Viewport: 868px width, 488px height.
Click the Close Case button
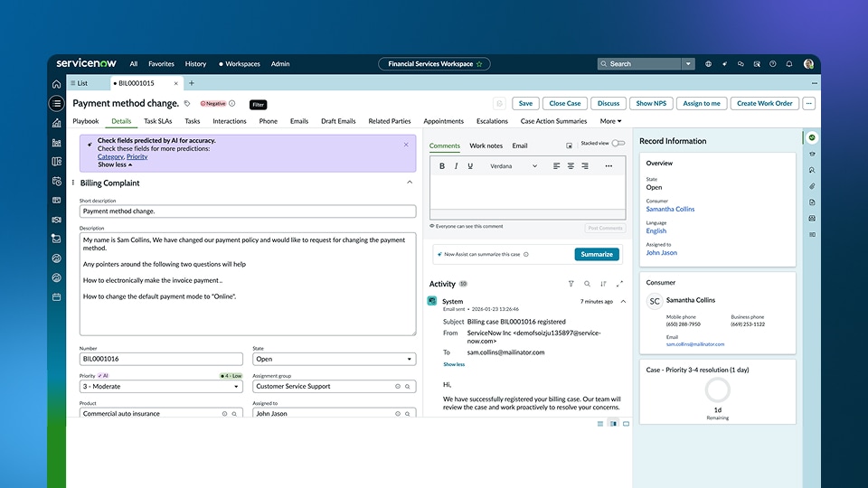pos(564,103)
